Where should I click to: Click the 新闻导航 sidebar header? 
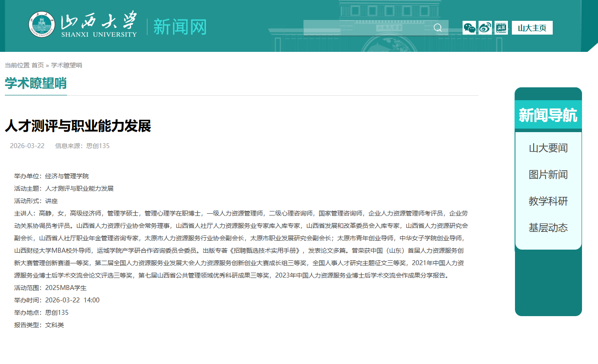point(548,115)
